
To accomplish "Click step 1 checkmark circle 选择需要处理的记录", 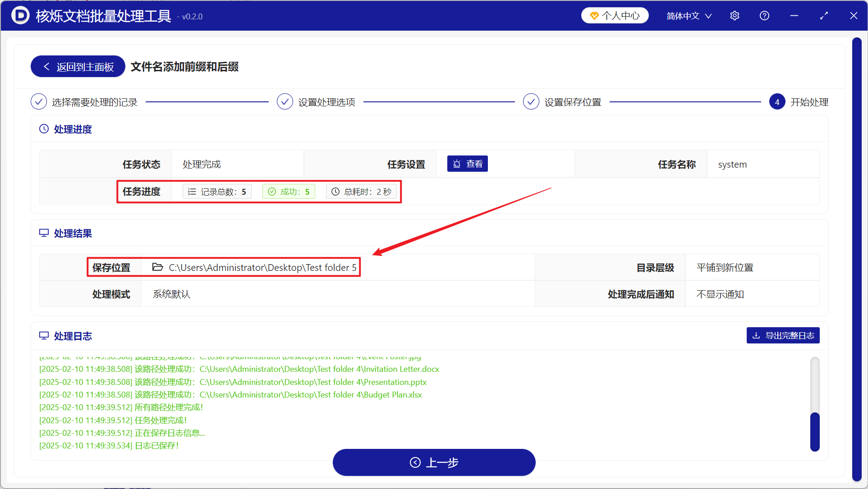I will [x=39, y=102].
